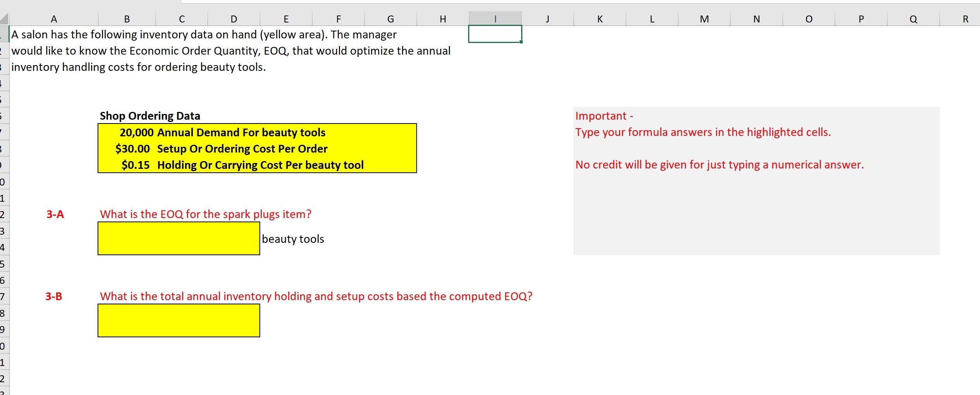Viewport: 980px width, 395px height.
Task: Select column A header
Action: (x=54, y=18)
